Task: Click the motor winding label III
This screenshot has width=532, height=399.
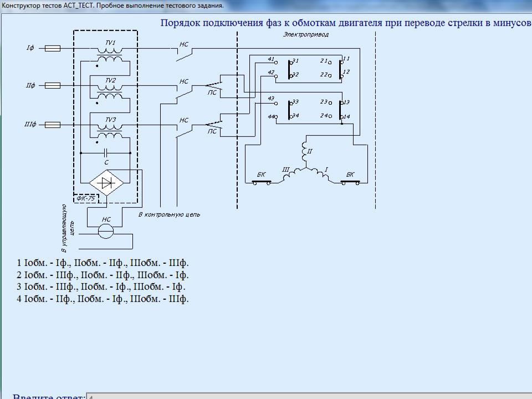Action: [286, 170]
